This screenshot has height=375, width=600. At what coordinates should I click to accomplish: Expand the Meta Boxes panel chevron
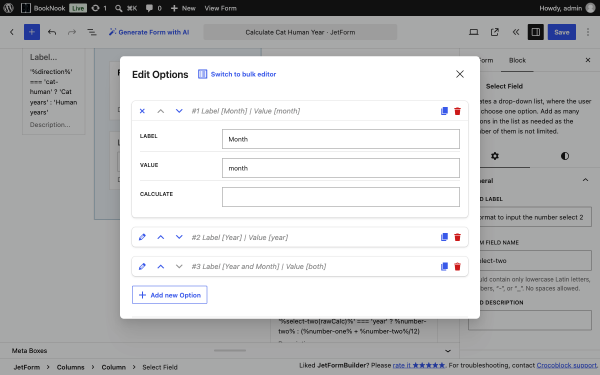click(x=448, y=351)
